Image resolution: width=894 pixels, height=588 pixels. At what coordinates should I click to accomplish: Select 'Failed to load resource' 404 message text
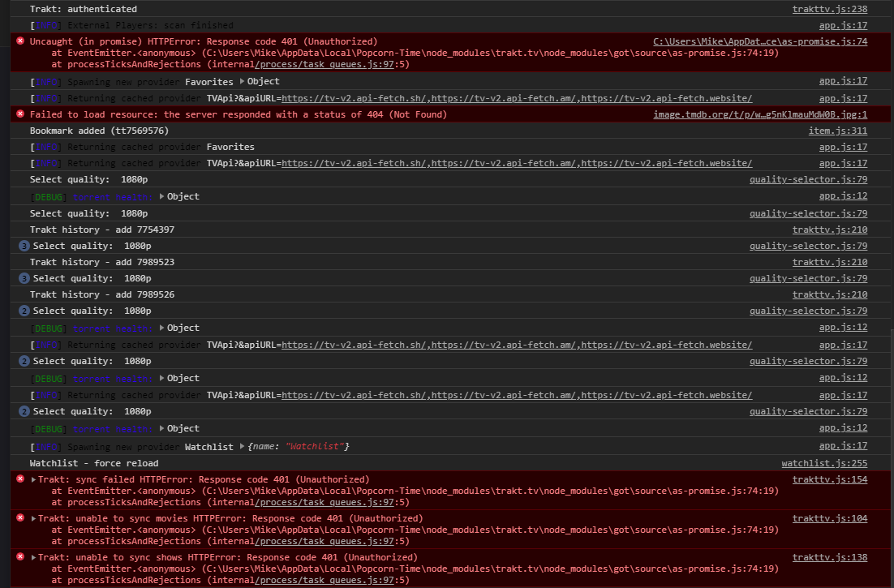click(239, 114)
